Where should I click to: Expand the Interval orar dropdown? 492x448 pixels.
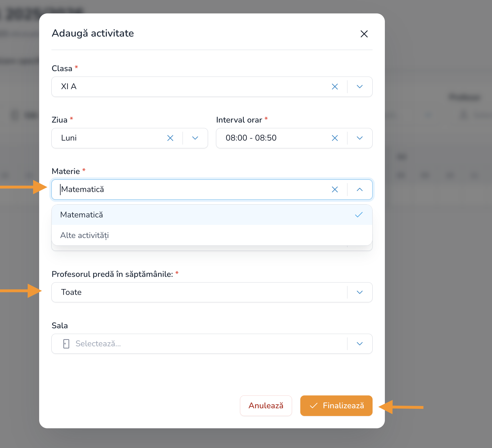click(x=360, y=138)
